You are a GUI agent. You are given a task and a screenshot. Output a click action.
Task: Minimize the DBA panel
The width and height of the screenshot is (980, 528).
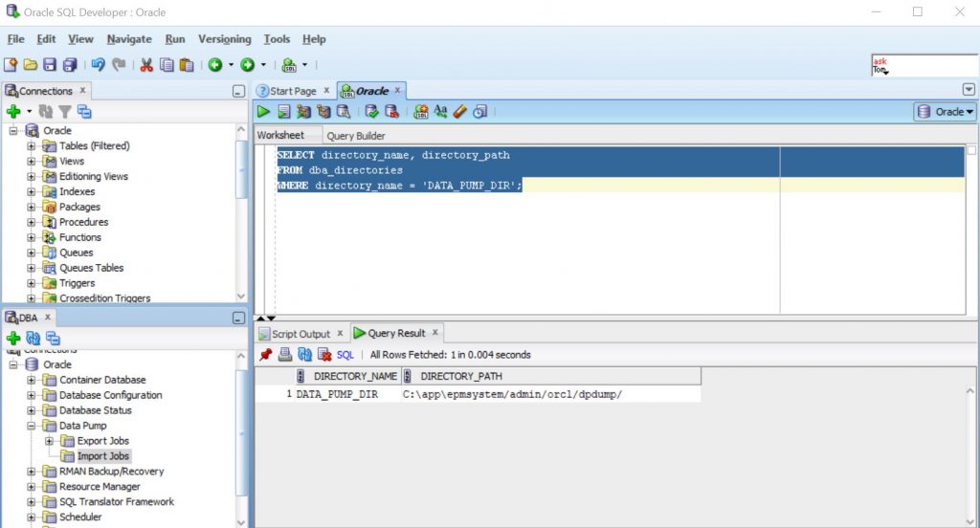point(238,319)
